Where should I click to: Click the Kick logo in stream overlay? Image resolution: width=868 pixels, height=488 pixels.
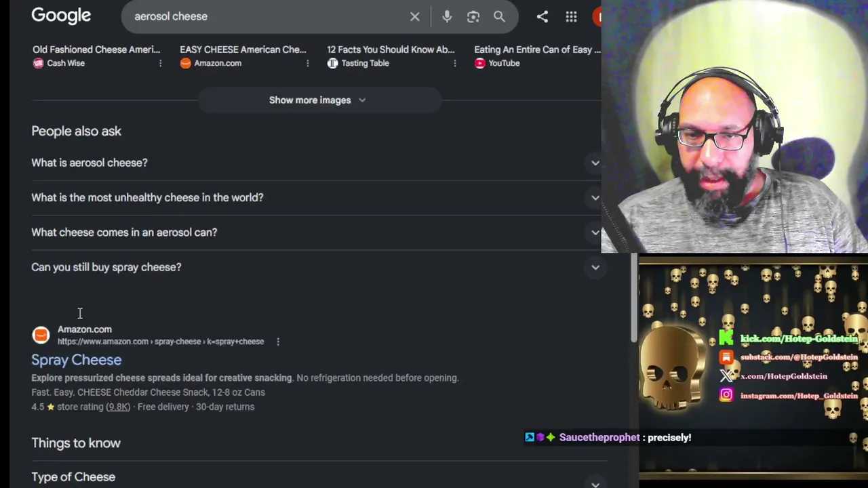coord(726,338)
